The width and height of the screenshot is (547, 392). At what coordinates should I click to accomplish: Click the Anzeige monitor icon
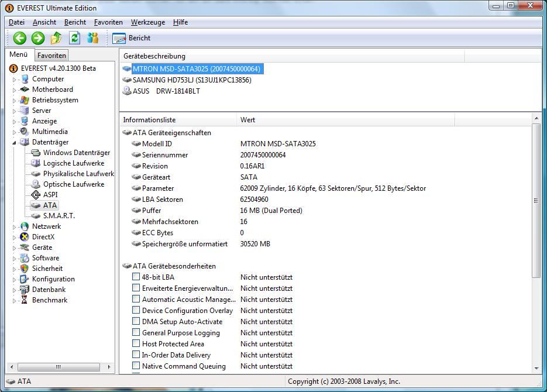(25, 121)
